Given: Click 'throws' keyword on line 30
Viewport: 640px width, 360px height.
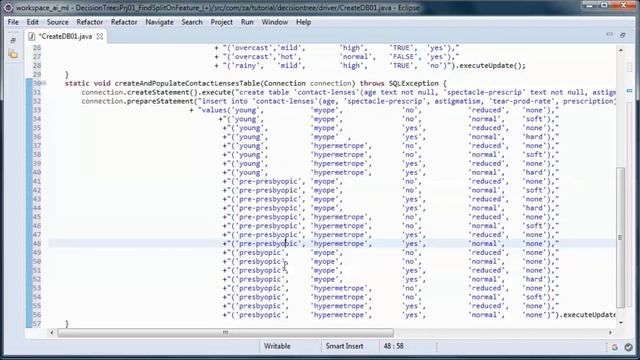Looking at the screenshot, I should click(372, 83).
